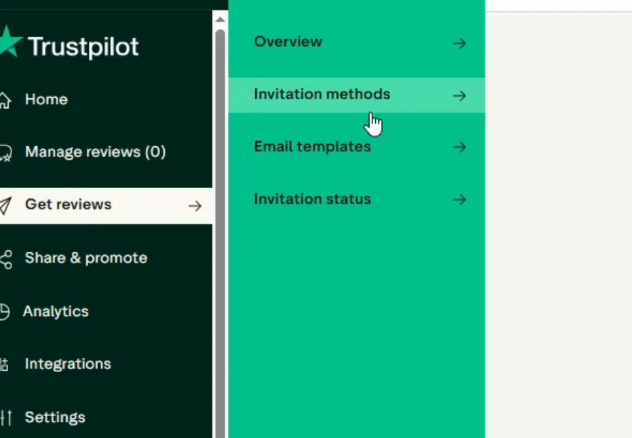Click the Integrations puzzle icon

[4, 365]
